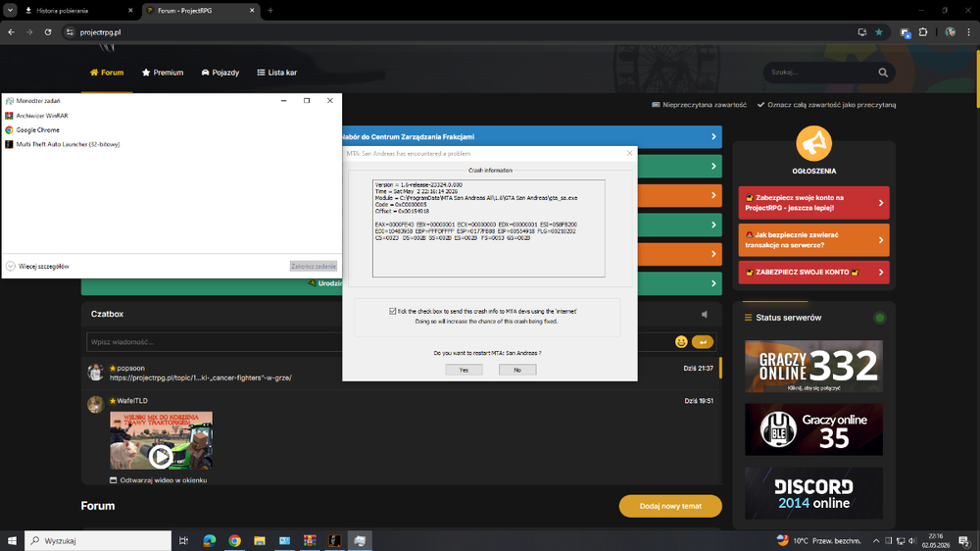The width and height of the screenshot is (980, 551).
Task: Click the taskbar Wyszukaj search box
Action: click(97, 541)
